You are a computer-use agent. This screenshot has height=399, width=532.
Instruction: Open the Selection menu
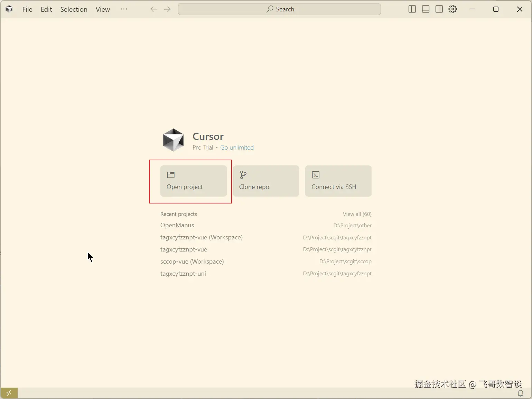74,9
